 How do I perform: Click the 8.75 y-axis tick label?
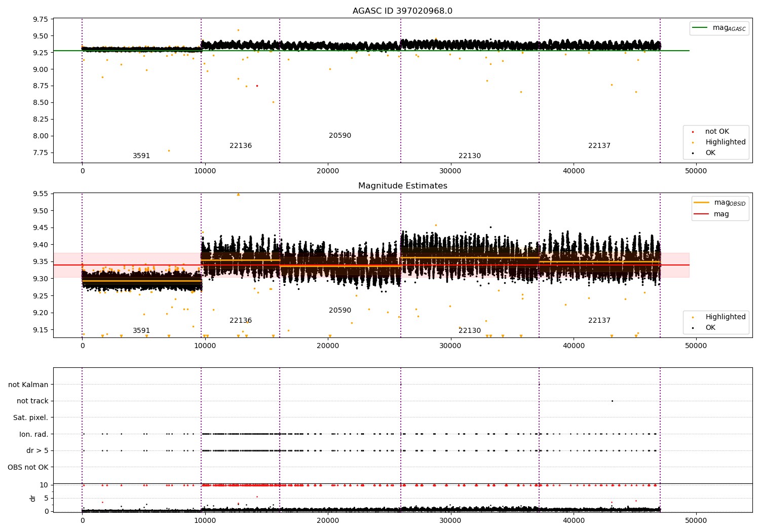(41, 86)
